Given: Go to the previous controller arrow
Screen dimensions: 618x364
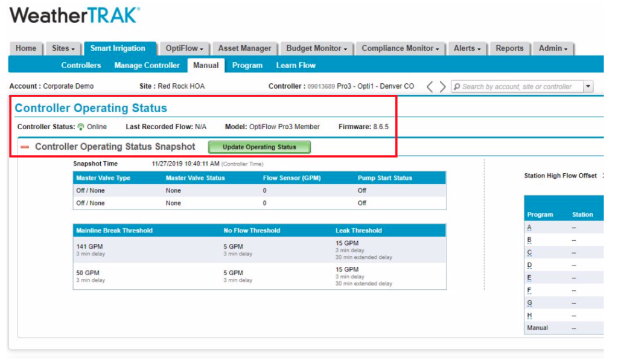Looking at the screenshot, I should tap(430, 86).
